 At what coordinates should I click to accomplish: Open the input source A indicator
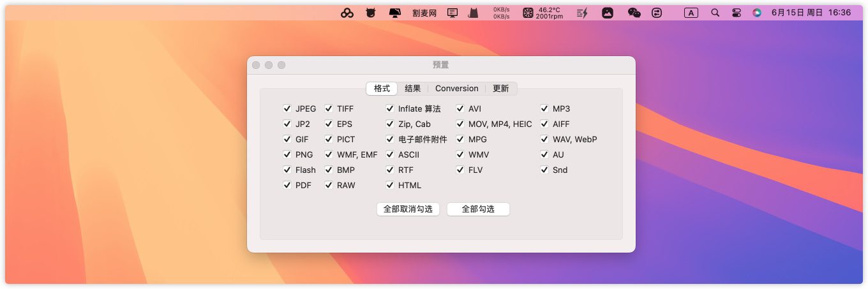point(691,13)
